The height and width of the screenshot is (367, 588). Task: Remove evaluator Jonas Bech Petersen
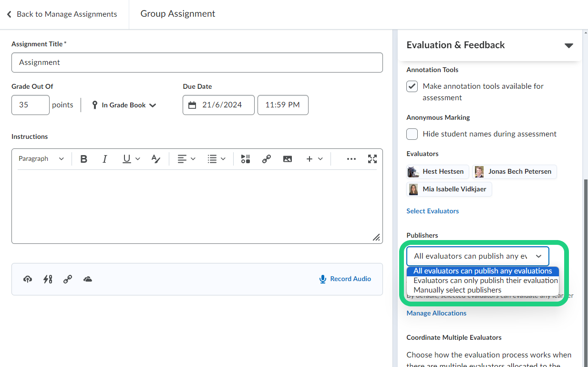click(515, 171)
